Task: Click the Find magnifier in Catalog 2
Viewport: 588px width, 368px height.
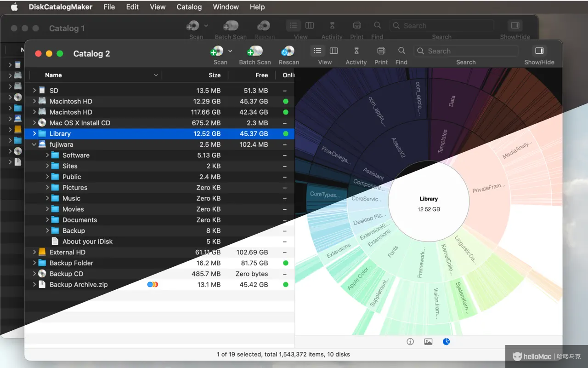Action: click(x=401, y=51)
